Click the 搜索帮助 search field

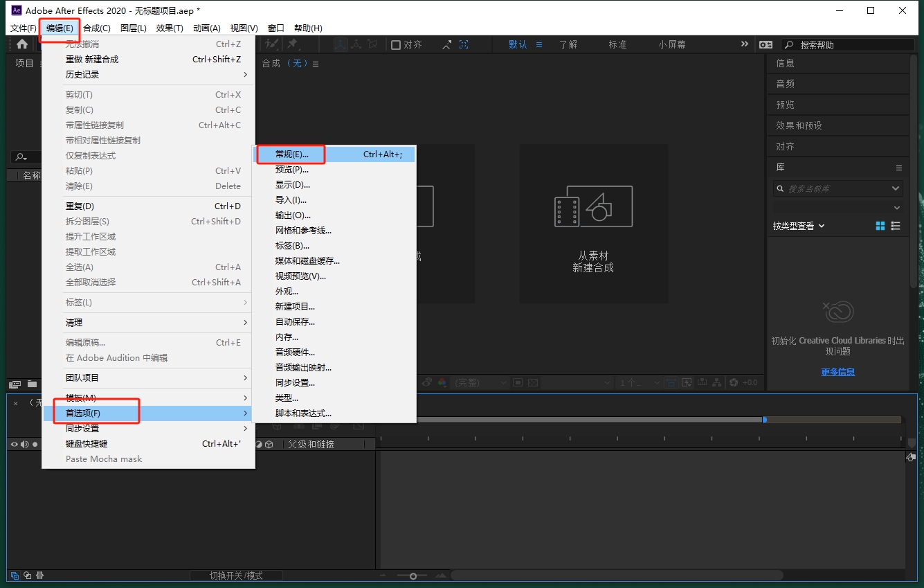855,45
